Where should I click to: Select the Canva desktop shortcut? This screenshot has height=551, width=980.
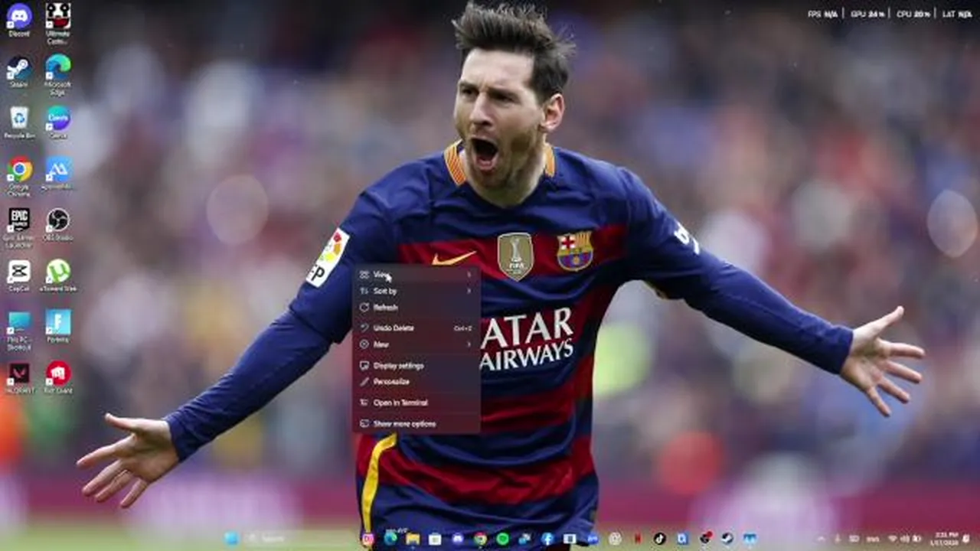coord(57,122)
